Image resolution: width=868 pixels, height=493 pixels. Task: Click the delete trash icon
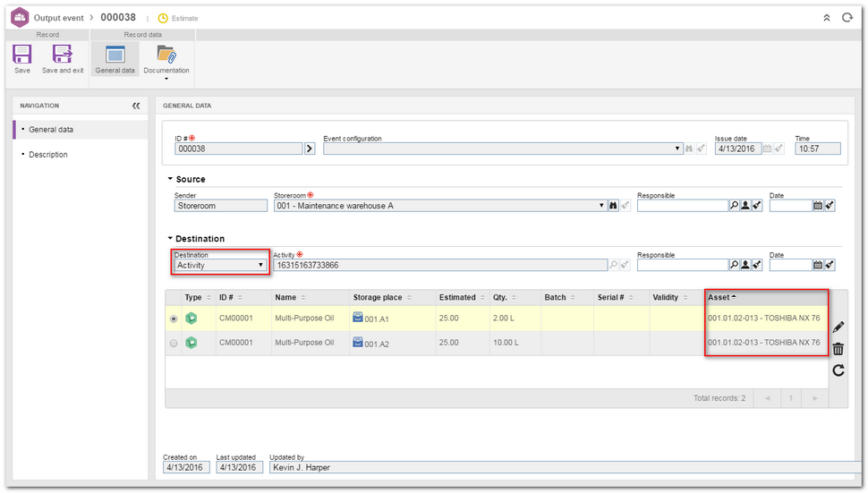(x=838, y=349)
